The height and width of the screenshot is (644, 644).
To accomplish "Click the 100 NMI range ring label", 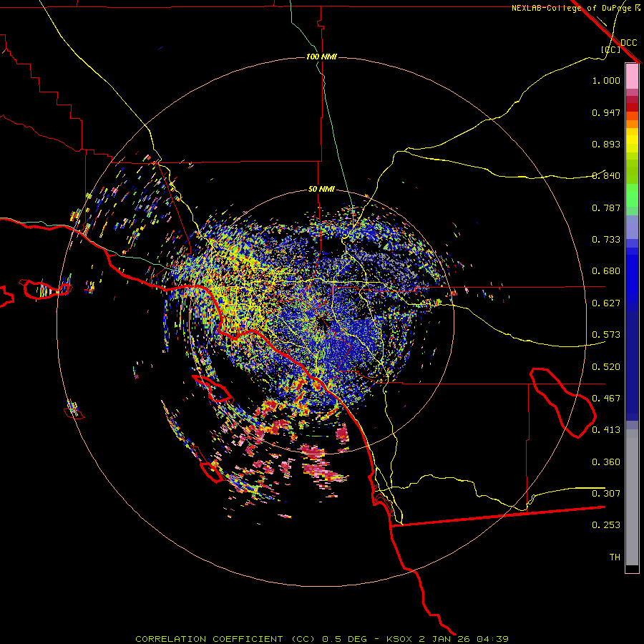I will click(321, 57).
